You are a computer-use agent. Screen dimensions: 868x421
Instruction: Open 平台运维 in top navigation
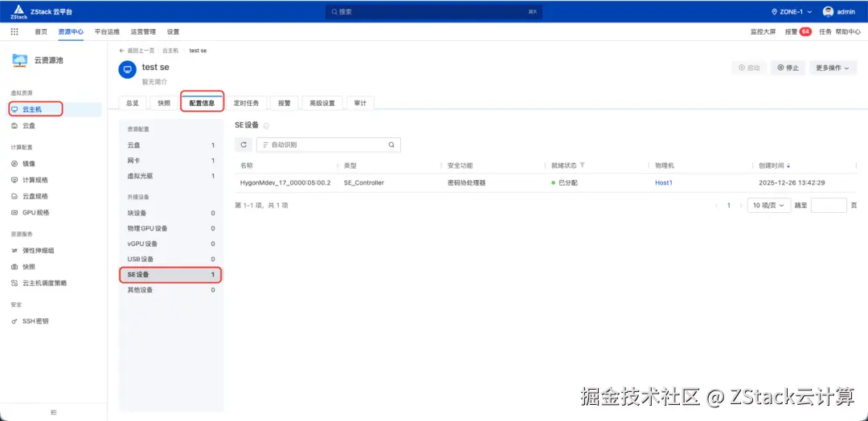[107, 32]
